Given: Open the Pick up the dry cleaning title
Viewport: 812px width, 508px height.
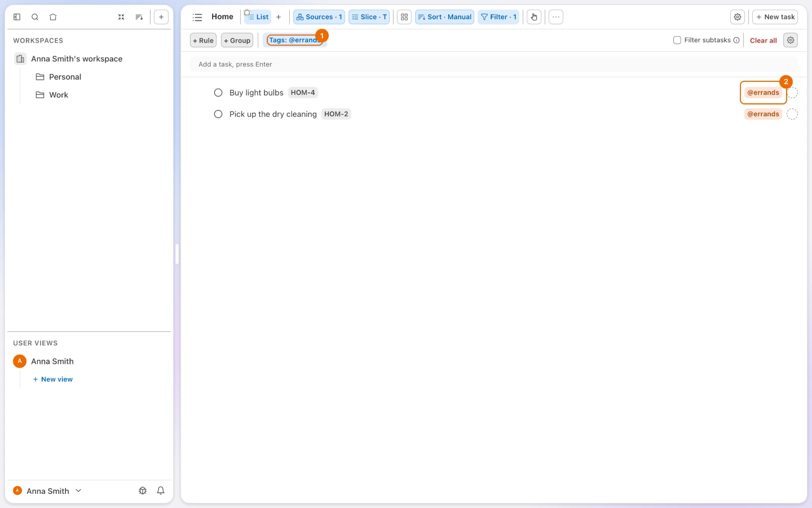Looking at the screenshot, I should click(273, 114).
